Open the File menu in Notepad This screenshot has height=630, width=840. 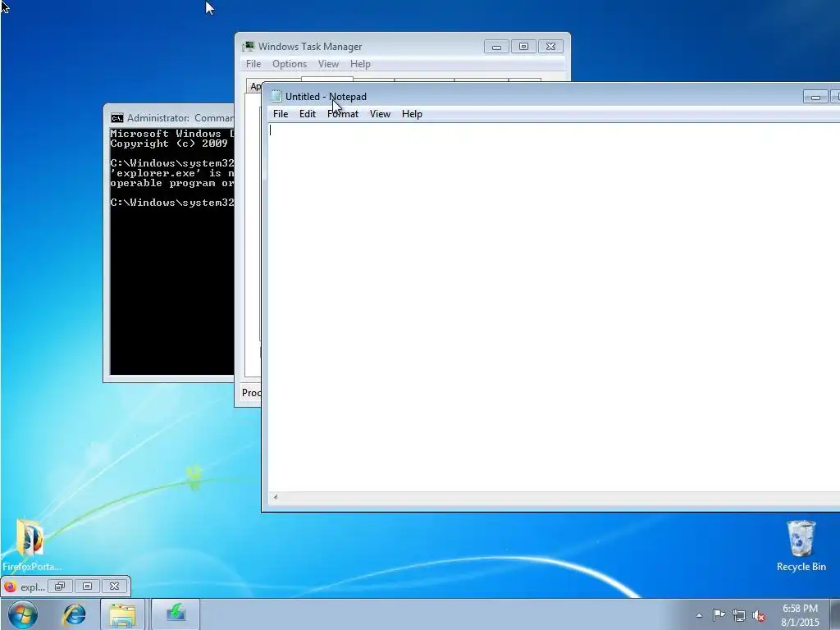pyautogui.click(x=281, y=113)
